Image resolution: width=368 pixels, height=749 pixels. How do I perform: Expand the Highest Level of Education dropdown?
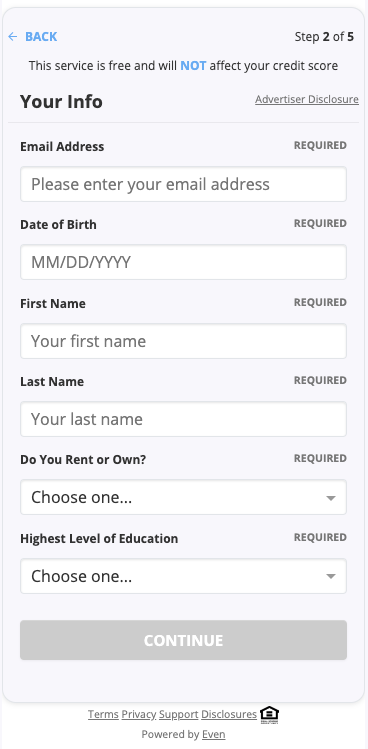[184, 576]
